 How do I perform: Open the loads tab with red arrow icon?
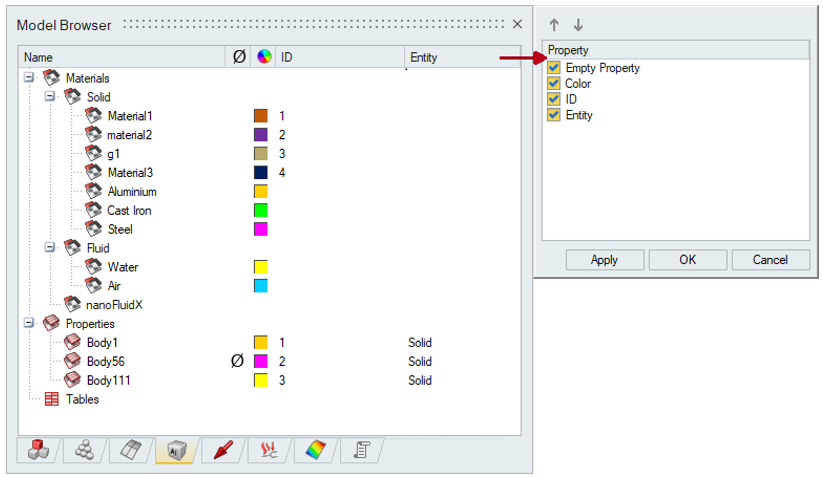point(223,450)
